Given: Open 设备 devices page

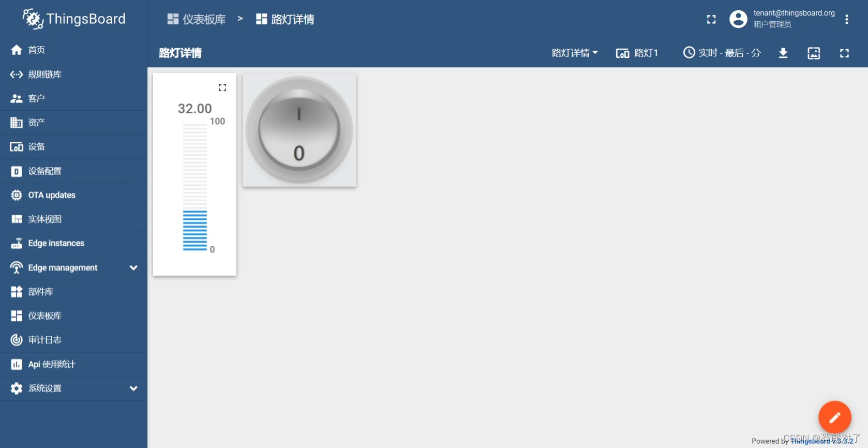Looking at the screenshot, I should coord(73,147).
